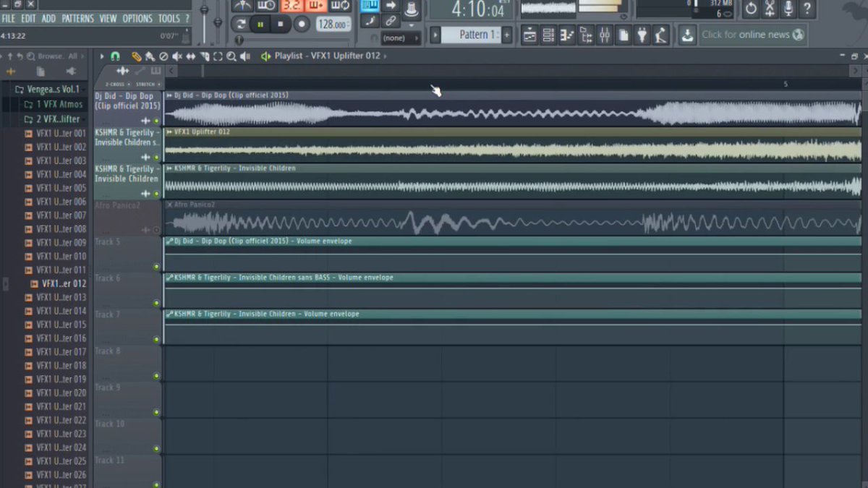Open the STRETCH mode dropdown
This screenshot has height=488, width=868.
(x=148, y=85)
